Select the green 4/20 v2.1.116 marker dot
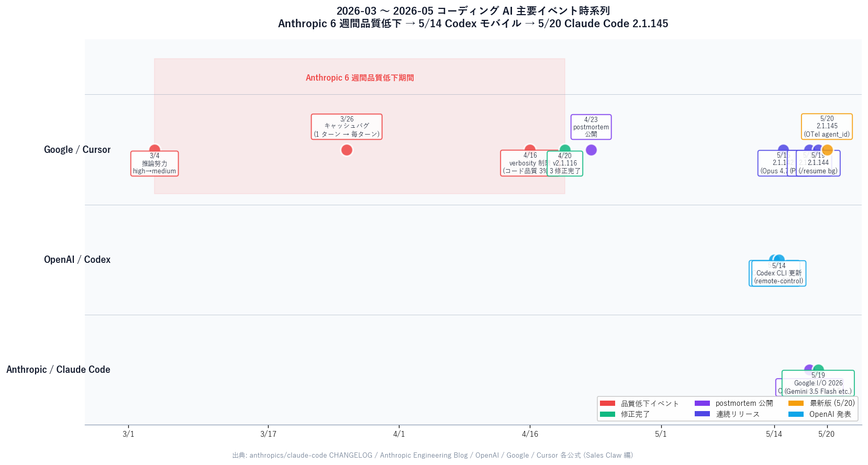The image size is (868, 465). coord(565,150)
